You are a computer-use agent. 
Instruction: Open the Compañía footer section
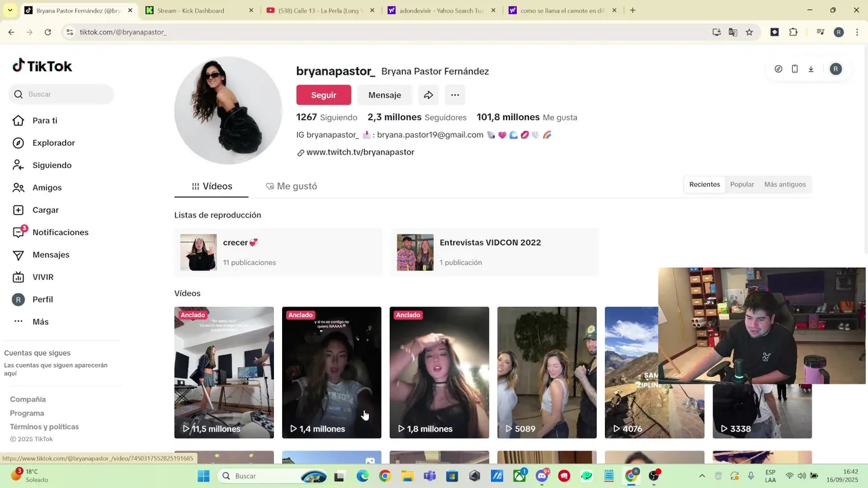28,399
